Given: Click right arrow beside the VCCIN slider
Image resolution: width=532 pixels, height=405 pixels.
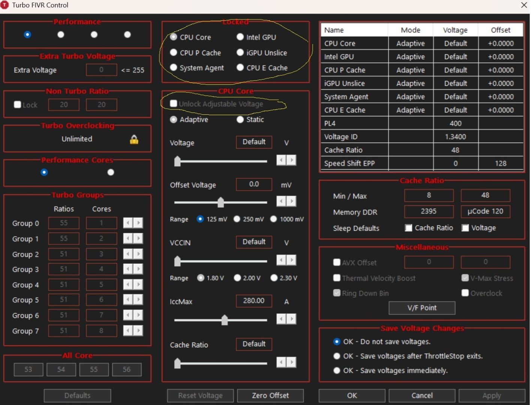Looking at the screenshot, I should [291, 260].
